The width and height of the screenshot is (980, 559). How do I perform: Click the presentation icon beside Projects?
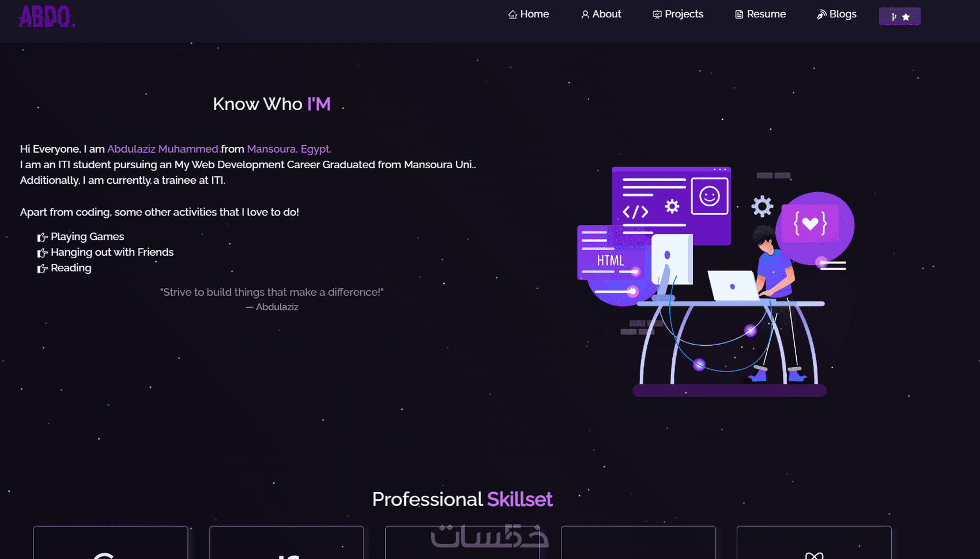657,14
